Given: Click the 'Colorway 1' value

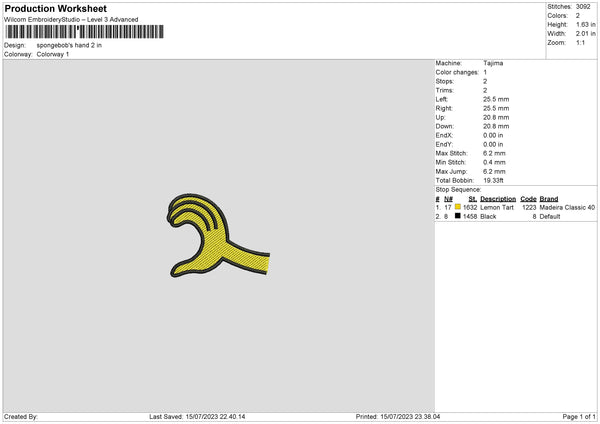Looking at the screenshot, I should pyautogui.click(x=53, y=54).
